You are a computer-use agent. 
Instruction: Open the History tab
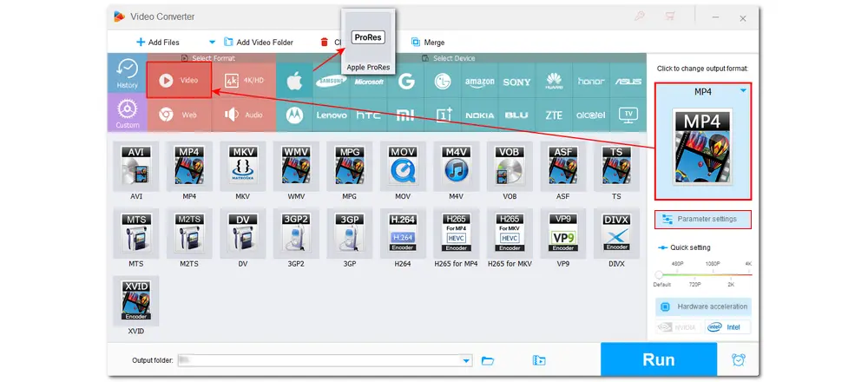click(128, 73)
